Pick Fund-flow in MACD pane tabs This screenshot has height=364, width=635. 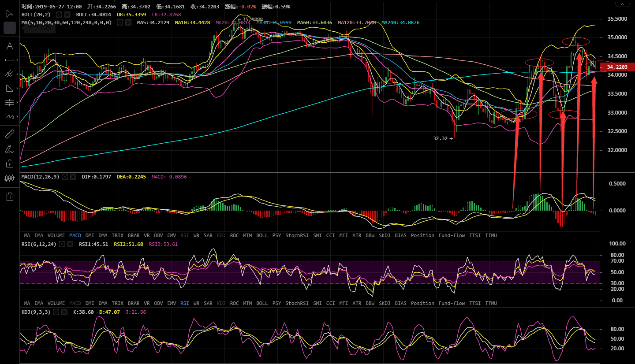452,235
